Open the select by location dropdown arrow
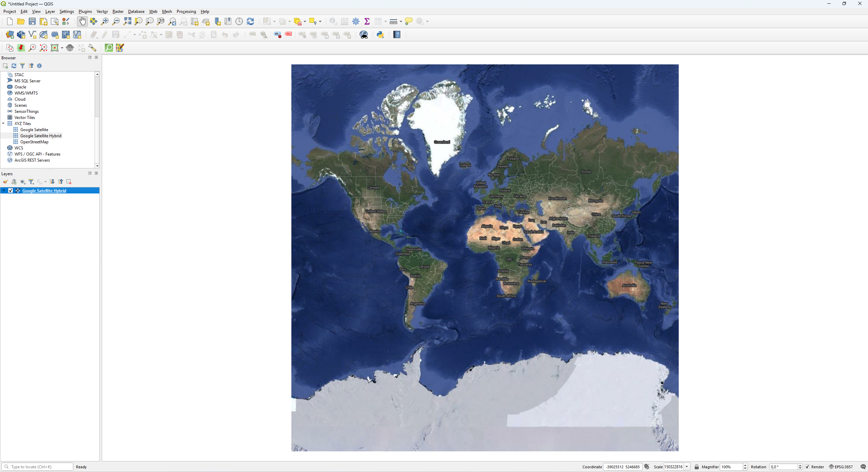Viewport: 868px width, 472px height. click(x=320, y=22)
